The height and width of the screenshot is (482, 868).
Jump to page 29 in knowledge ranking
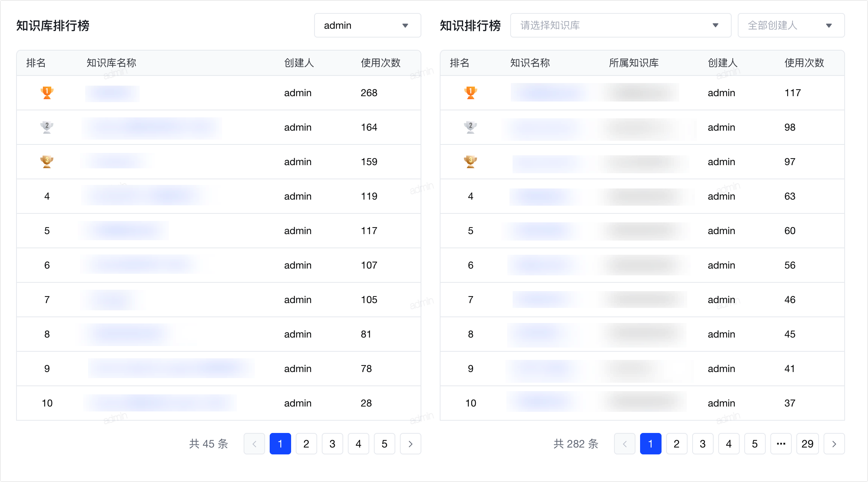click(x=807, y=444)
